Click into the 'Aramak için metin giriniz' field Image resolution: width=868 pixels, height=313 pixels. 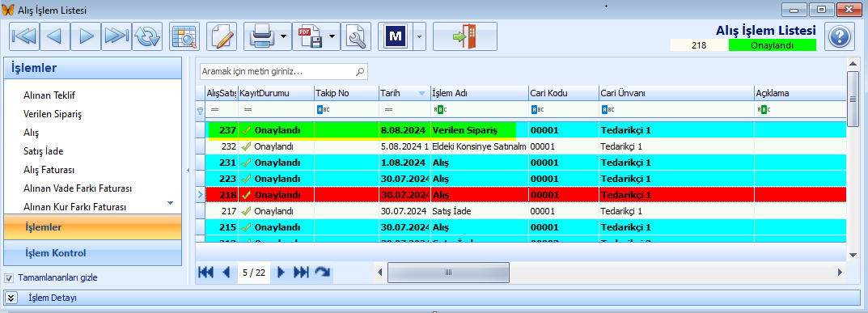click(x=277, y=71)
